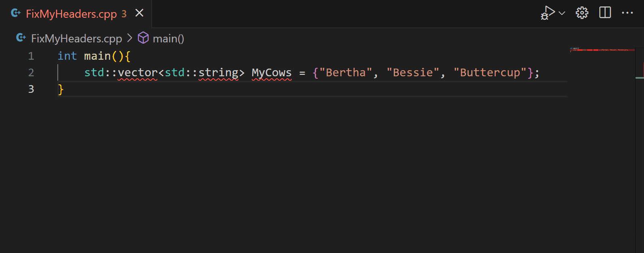The image size is (644, 253).
Task: Click the settings gear icon
Action: tap(581, 13)
